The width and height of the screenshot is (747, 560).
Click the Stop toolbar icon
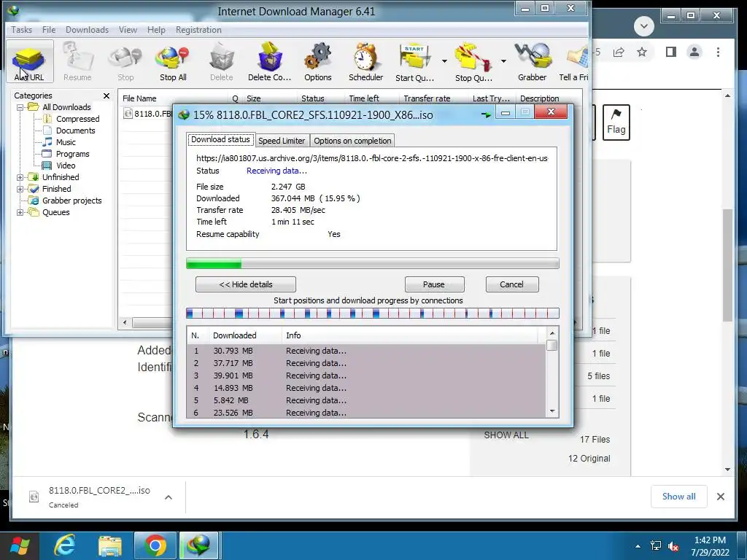125,62
